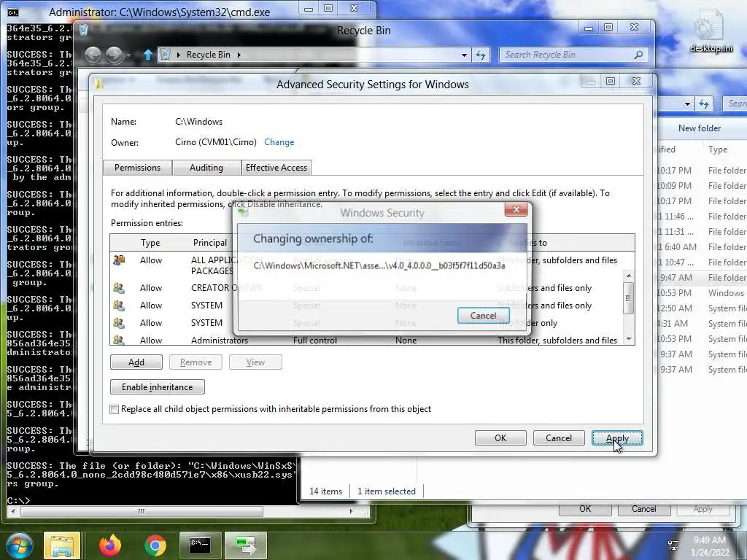Go up one level in Recycle Bin
747x560 pixels.
click(147, 55)
